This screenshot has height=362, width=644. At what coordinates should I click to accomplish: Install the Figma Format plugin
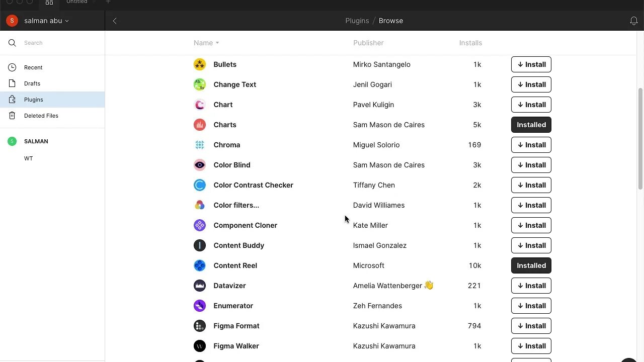click(531, 326)
